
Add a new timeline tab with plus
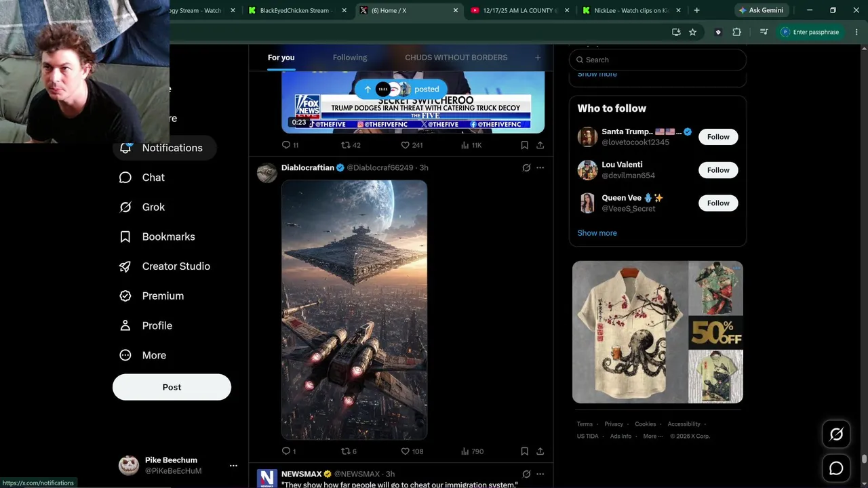pyautogui.click(x=538, y=58)
